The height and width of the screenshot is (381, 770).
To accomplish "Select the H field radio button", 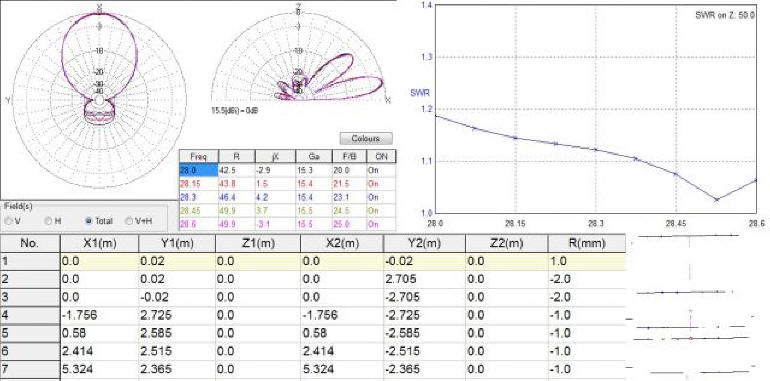I will 49,221.
